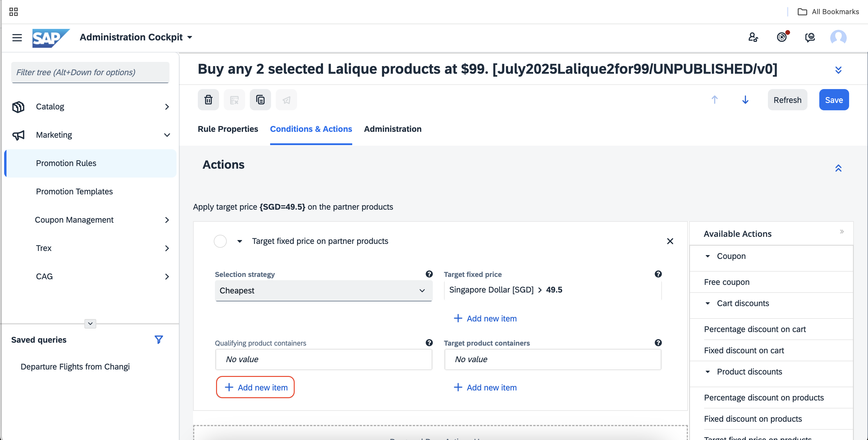Expand Coupon Management submenu

(167, 220)
